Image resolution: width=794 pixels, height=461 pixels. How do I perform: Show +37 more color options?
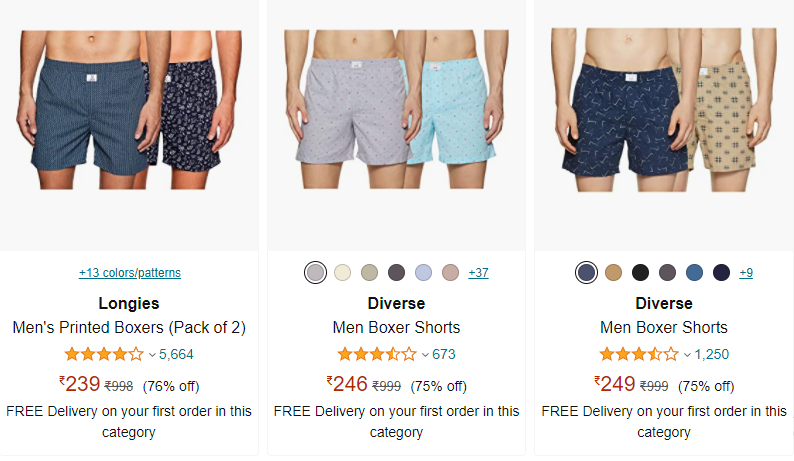[x=479, y=273]
